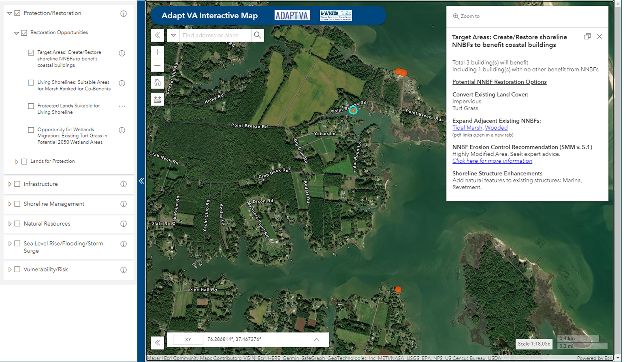
Task: Expand the XY coordinate bar chevron
Action: coord(316,340)
